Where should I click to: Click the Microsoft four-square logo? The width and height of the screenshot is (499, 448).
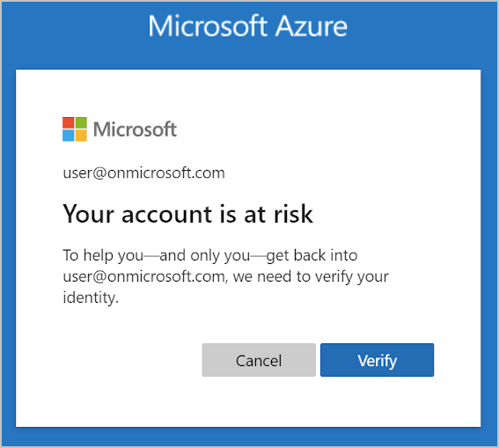click(75, 129)
